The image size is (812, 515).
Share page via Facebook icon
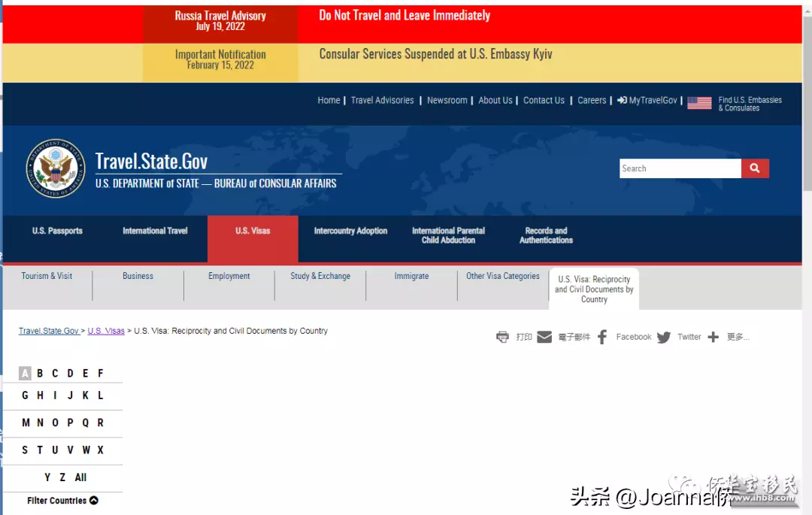pos(601,337)
